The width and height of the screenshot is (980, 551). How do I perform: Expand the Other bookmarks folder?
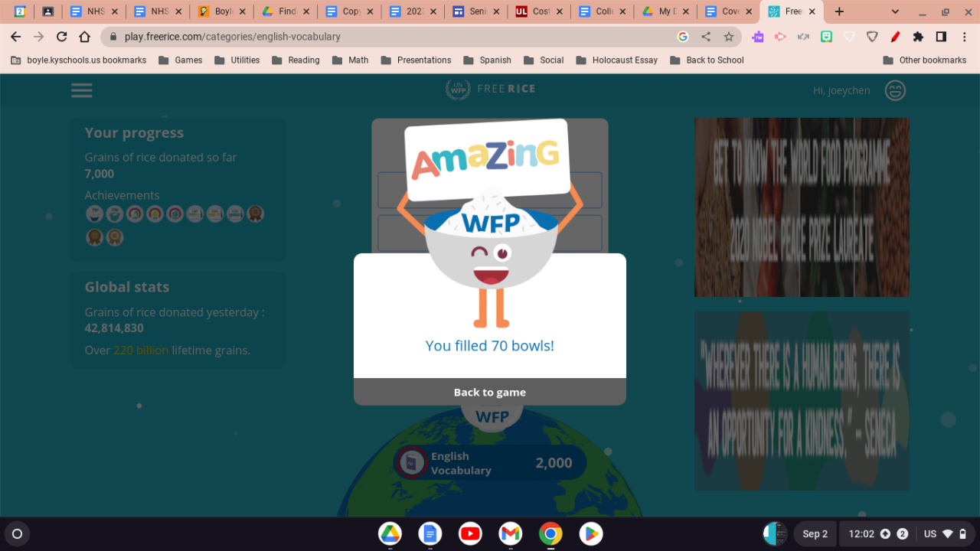point(925,60)
